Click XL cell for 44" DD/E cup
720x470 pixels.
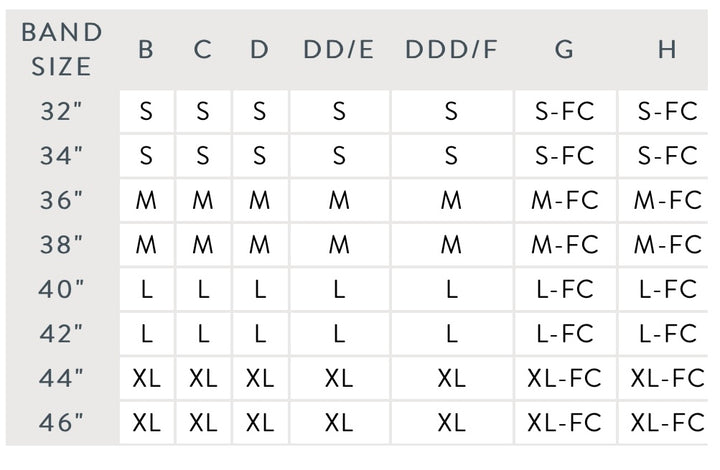[x=339, y=378]
